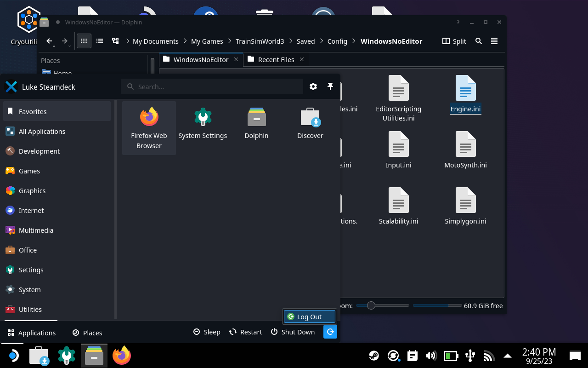
Task: Open back button history dropdown arrow
Action: tap(54, 46)
